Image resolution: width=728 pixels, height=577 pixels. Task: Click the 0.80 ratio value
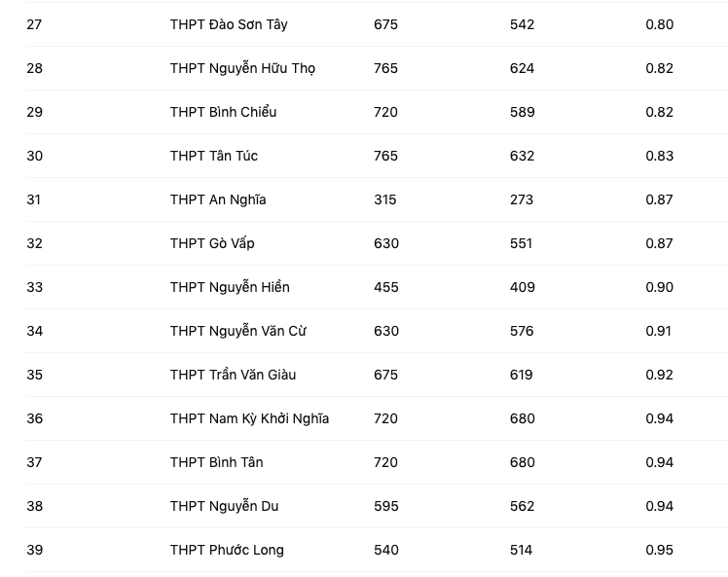pos(659,24)
